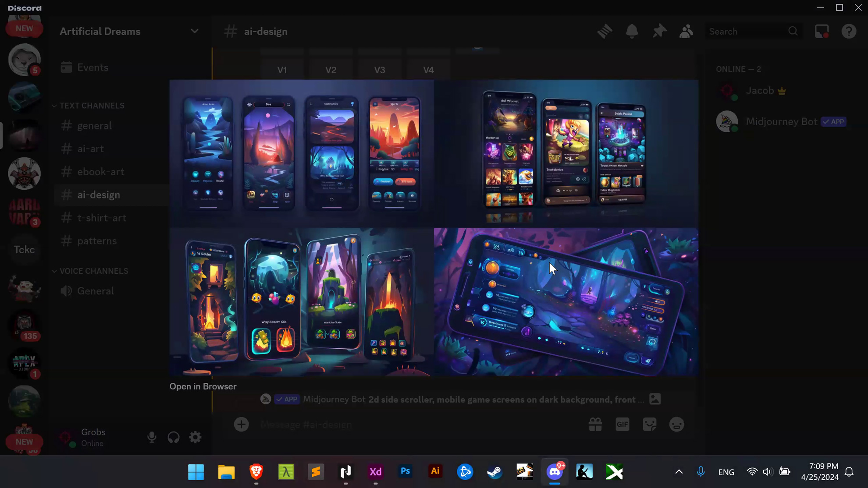Open Adobe XD from the taskbar
Screen dimensions: 868x488
(x=375, y=472)
